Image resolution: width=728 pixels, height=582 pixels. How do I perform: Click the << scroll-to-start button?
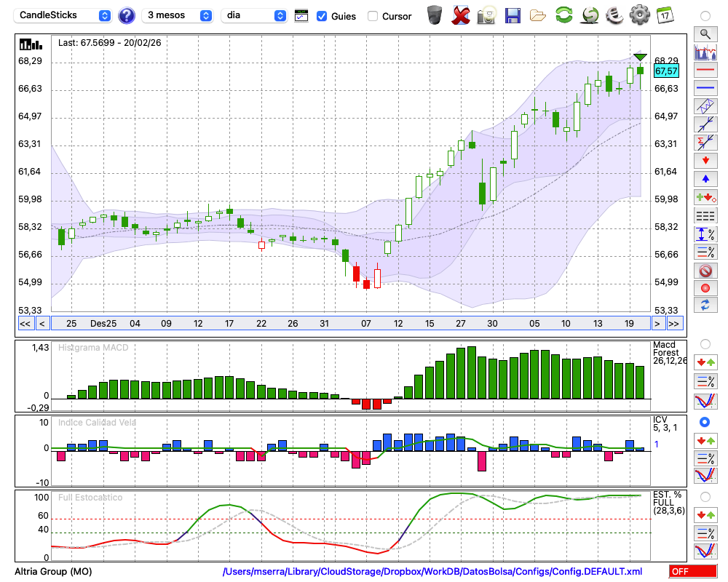(x=25, y=324)
